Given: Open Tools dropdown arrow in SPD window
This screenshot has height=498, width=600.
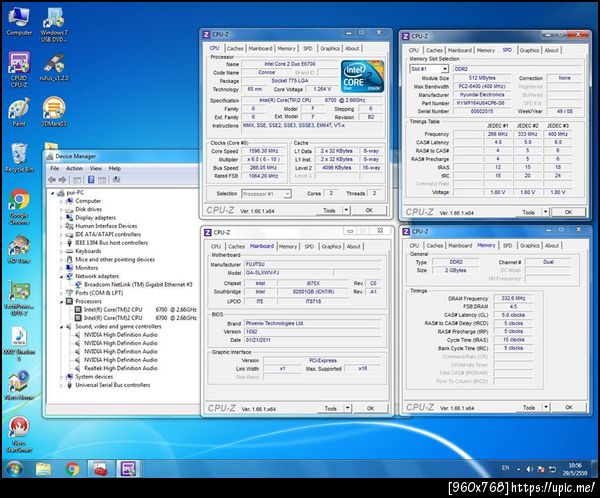Looking at the screenshot, I should point(545,212).
